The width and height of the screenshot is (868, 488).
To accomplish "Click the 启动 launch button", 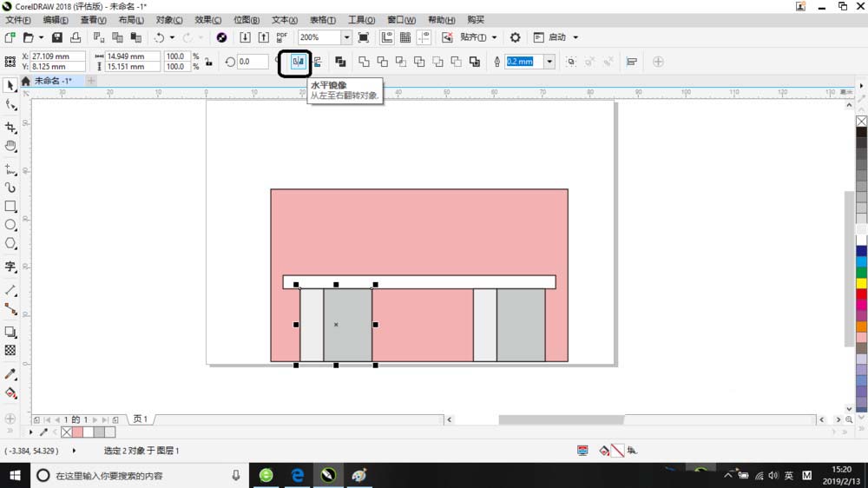I will point(558,37).
